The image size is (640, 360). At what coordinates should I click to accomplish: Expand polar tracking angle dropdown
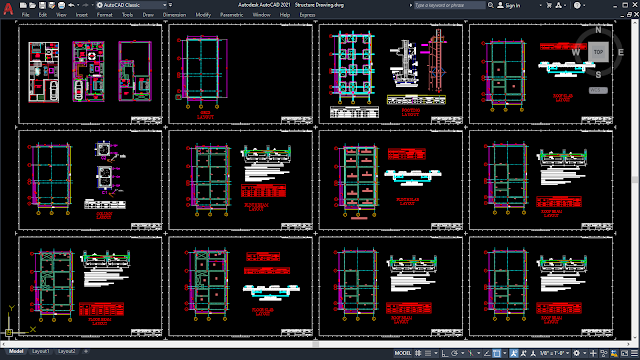(463, 353)
